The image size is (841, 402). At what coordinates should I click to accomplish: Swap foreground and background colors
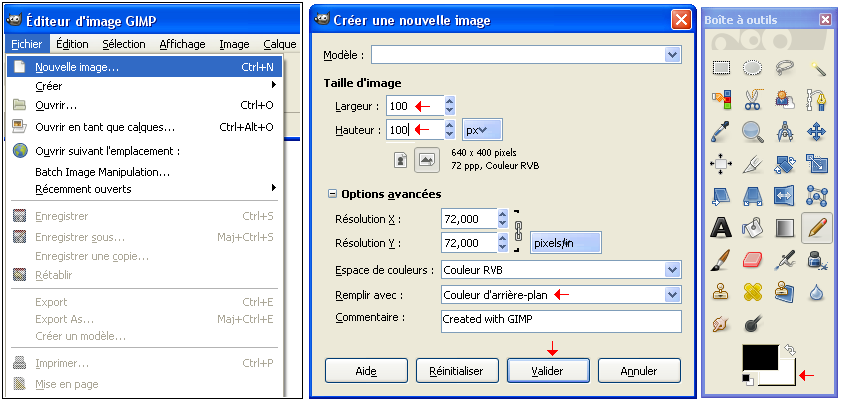point(790,349)
